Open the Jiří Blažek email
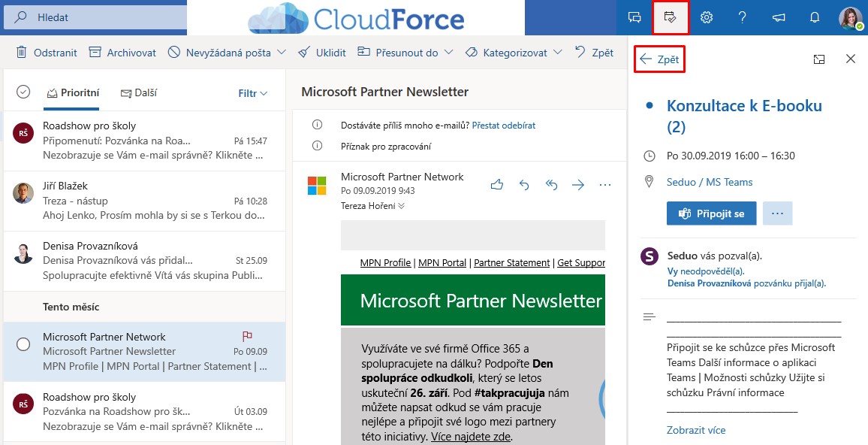 150,201
